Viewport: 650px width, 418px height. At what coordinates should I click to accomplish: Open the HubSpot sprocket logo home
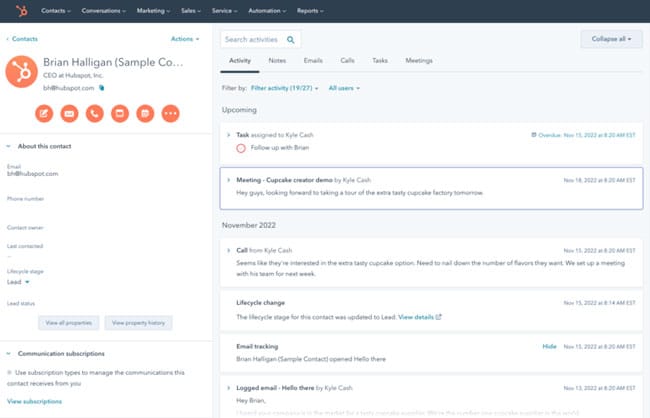[x=22, y=11]
